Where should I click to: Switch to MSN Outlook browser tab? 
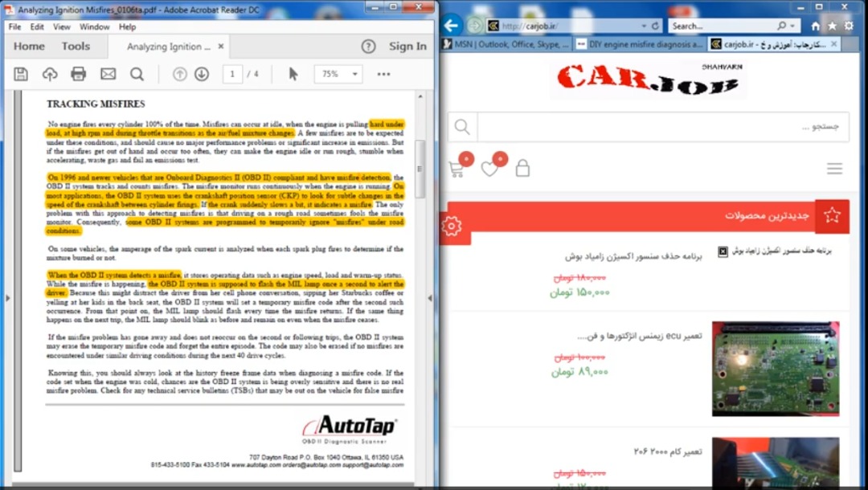tap(506, 44)
